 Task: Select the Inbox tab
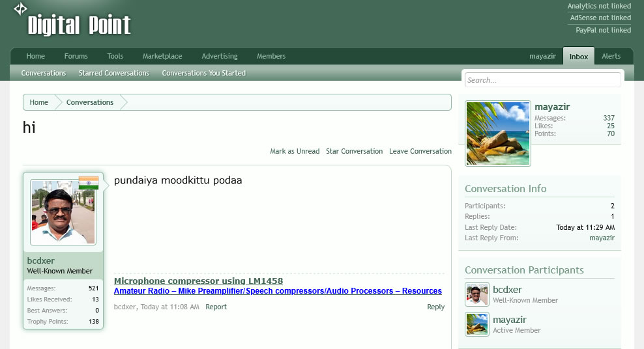[579, 57]
